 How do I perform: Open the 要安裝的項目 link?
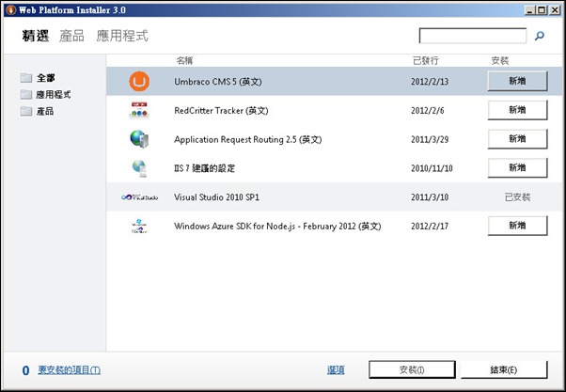point(69,370)
